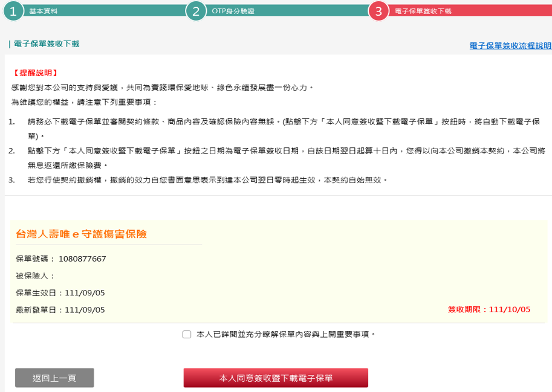552x392 pixels.
Task: Click step 3 circle 電子保單簽收下載
Action: (x=378, y=11)
